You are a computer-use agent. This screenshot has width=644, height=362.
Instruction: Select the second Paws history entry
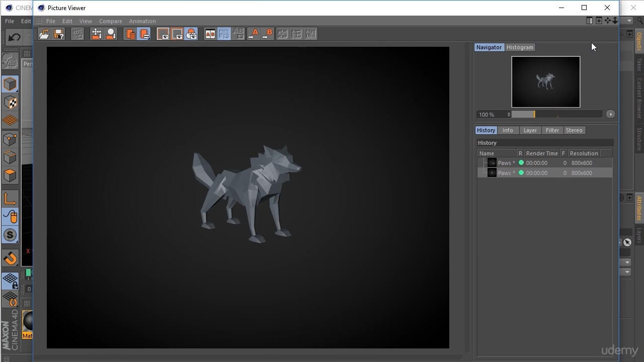[506, 173]
